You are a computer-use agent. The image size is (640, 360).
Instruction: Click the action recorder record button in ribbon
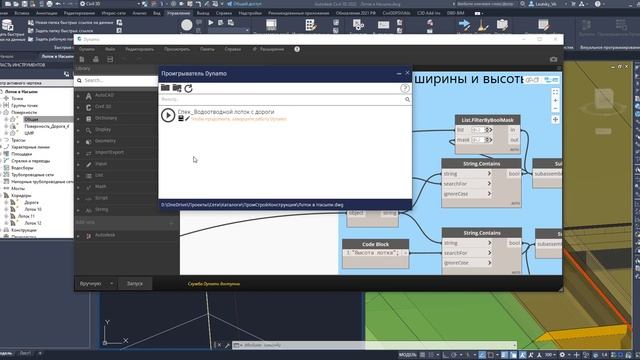pyautogui.click(x=187, y=25)
